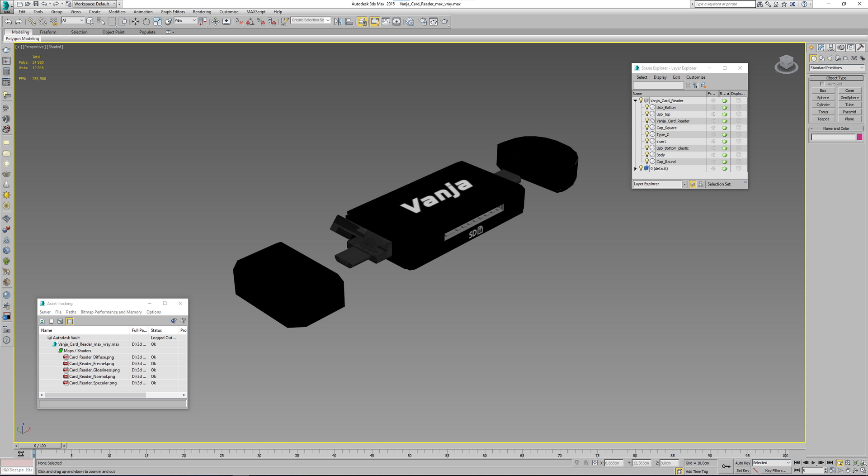Toggle Angle Snap in main toolbar
868x476 pixels.
pos(250,21)
